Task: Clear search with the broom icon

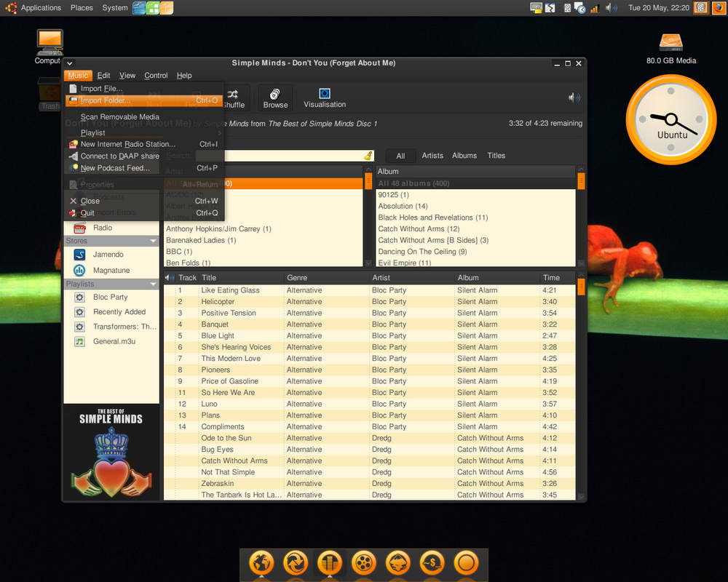Action: 368,156
